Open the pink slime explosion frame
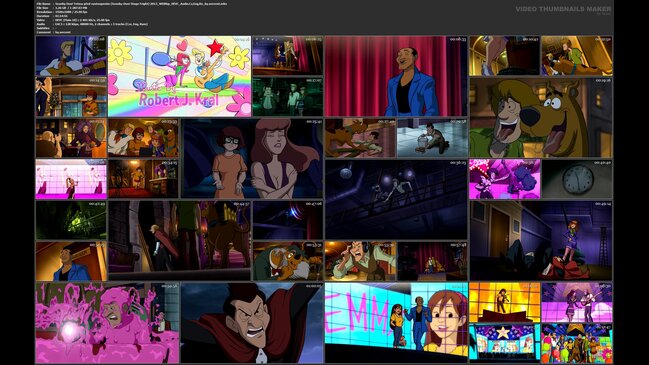 [x=107, y=323]
